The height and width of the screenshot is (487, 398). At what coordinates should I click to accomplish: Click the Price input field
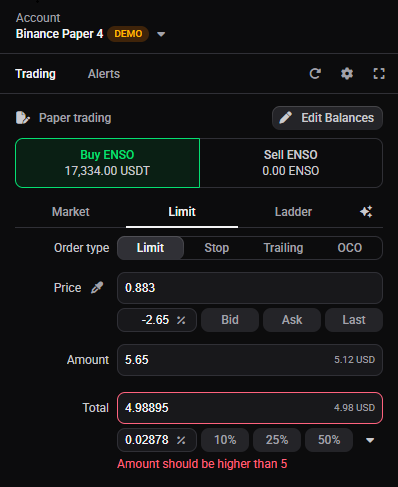pos(250,288)
